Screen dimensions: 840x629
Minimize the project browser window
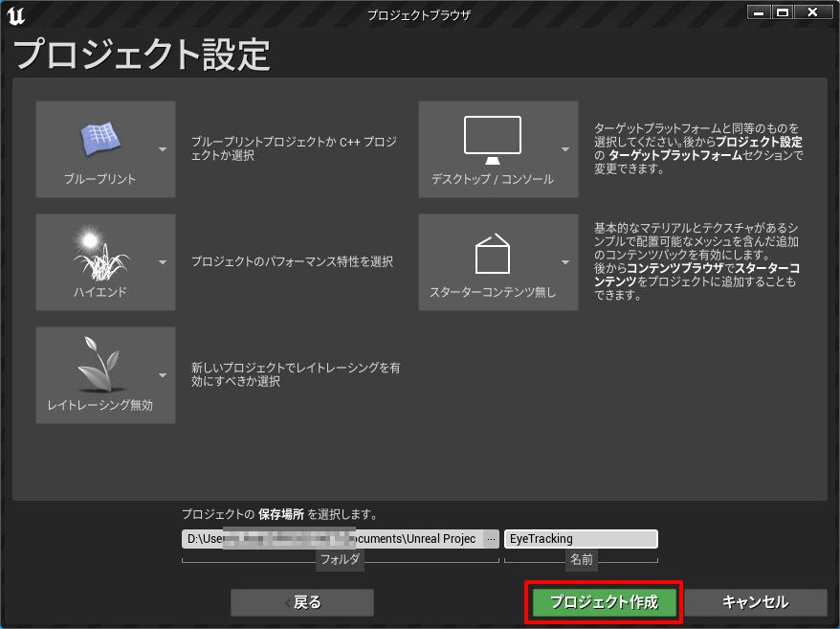[x=759, y=12]
